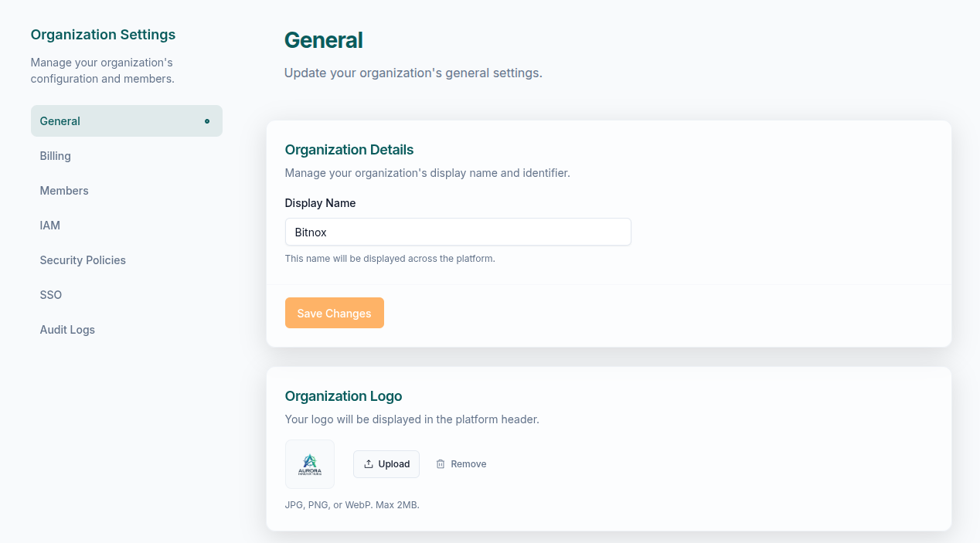Focus the Display Name text field
The height and width of the screenshot is (543, 980).
click(458, 232)
